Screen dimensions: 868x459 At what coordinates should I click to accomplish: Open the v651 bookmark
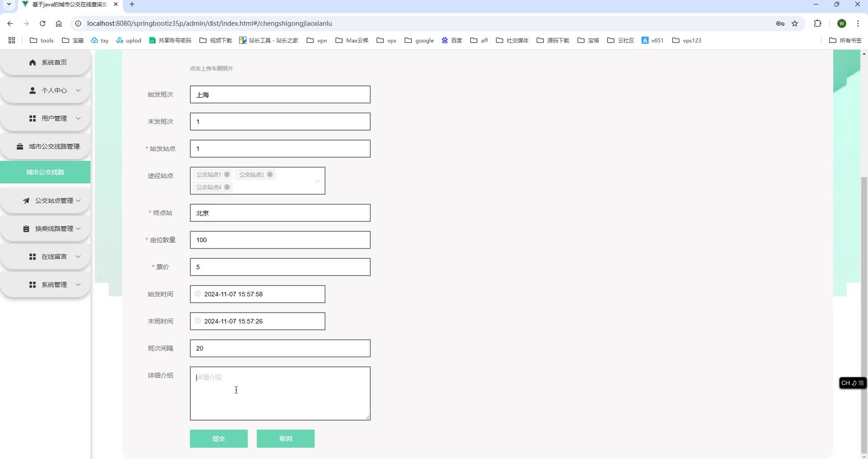(652, 40)
